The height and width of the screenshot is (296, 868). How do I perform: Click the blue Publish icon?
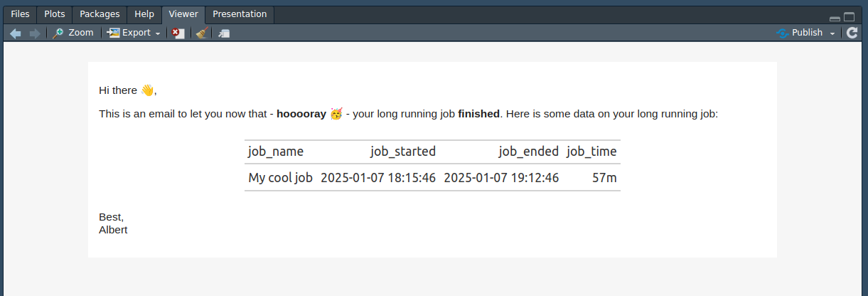tap(783, 33)
